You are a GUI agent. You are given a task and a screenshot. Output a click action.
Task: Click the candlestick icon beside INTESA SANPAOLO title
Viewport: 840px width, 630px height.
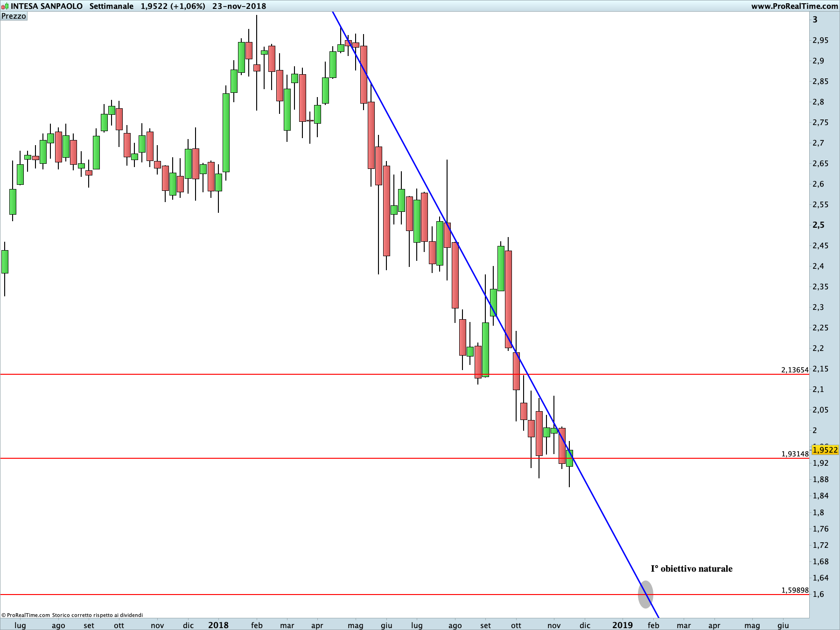click(x=5, y=7)
